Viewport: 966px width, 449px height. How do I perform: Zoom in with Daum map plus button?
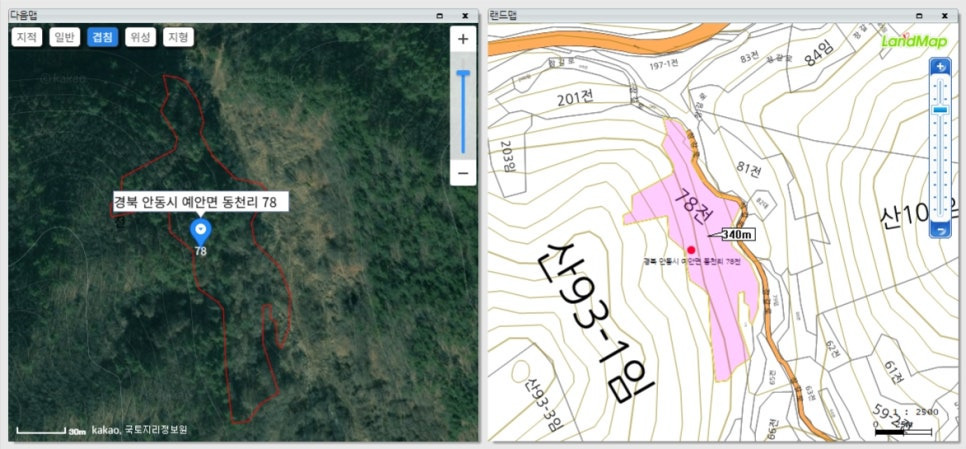463,39
